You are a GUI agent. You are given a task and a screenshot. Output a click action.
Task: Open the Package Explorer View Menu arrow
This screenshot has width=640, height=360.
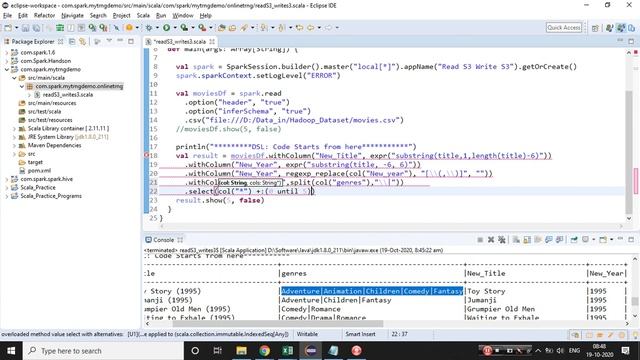109,41
